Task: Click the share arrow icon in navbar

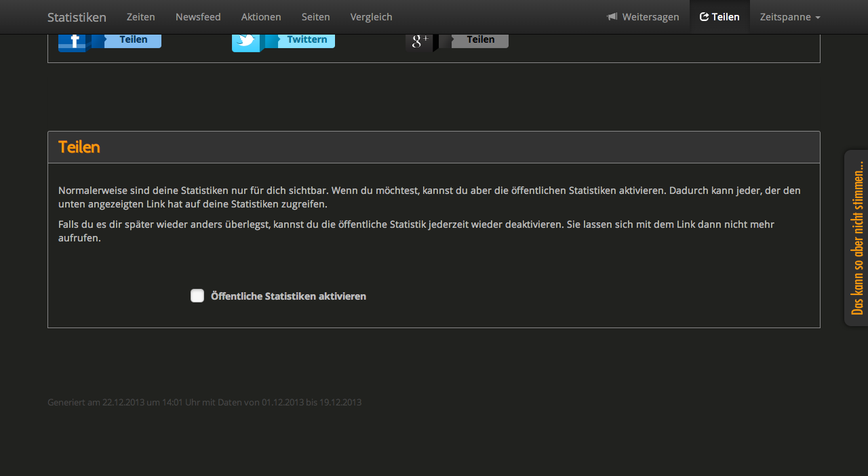Action: click(704, 17)
